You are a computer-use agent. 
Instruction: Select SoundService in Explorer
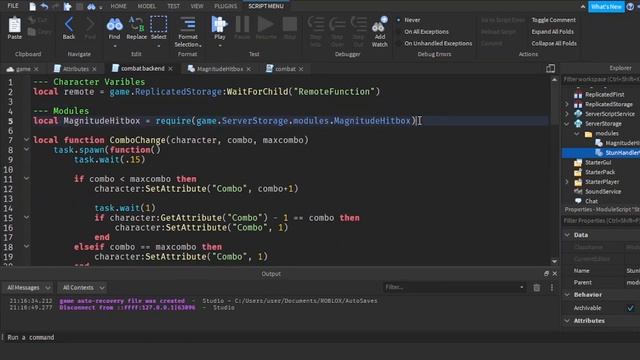tap(603, 191)
